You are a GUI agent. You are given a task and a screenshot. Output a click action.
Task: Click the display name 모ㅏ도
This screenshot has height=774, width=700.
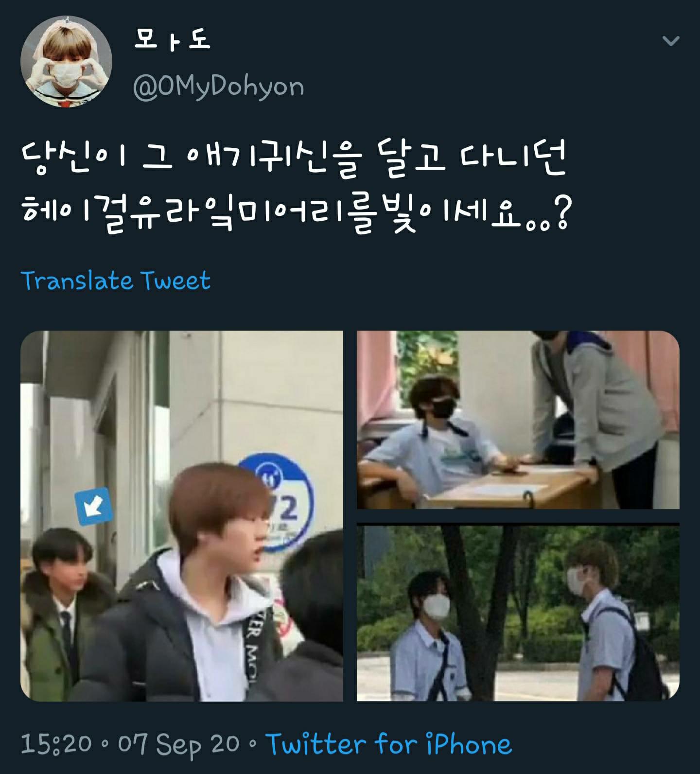pyautogui.click(x=173, y=40)
